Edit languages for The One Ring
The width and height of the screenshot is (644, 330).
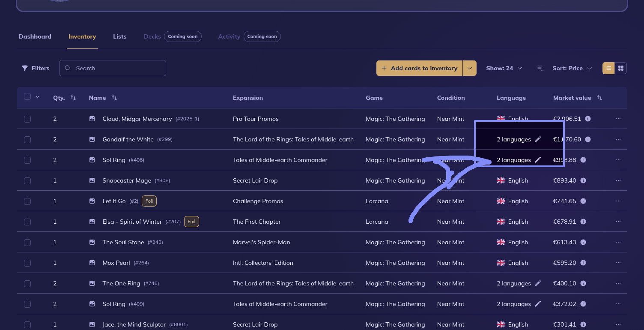(x=538, y=283)
